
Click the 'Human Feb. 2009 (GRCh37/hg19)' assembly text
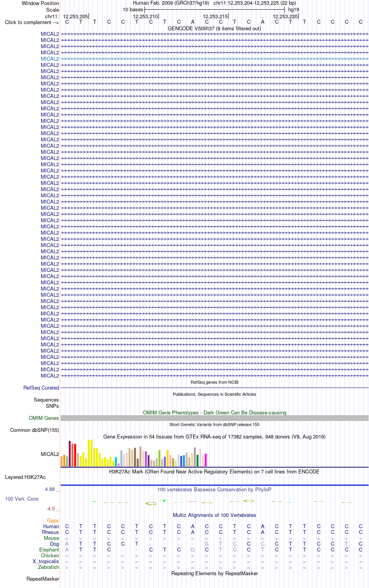pyautogui.click(x=171, y=3)
